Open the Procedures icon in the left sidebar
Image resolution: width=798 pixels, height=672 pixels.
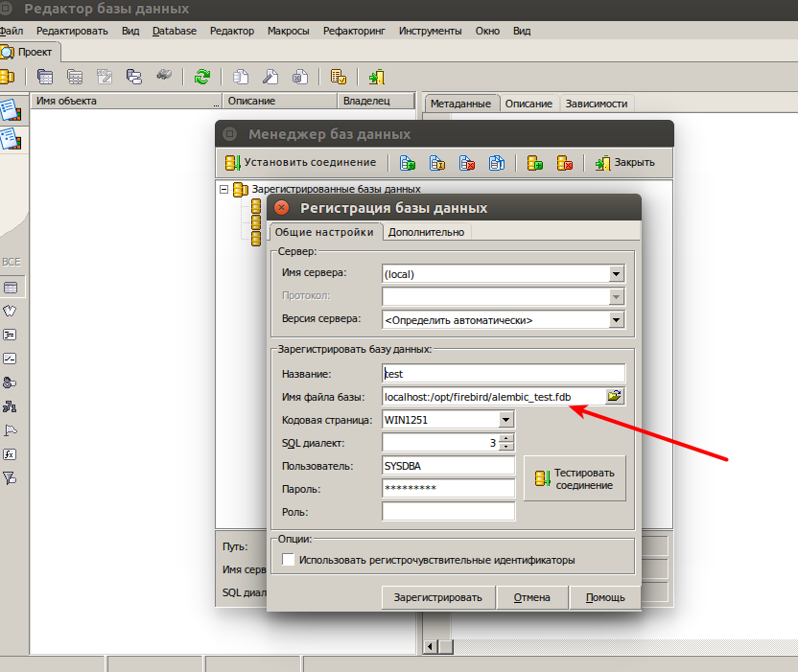click(x=10, y=335)
